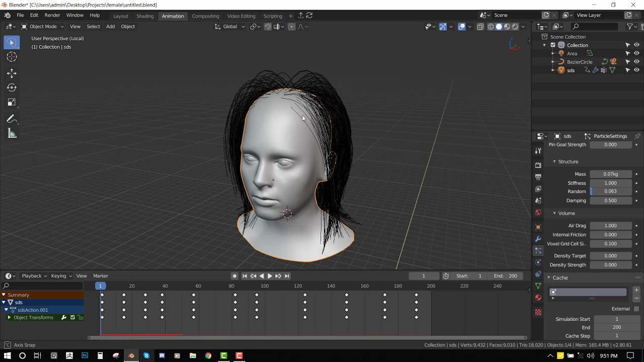Activate the Move tool
The width and height of the screenshot is (644, 362).
tap(12, 73)
